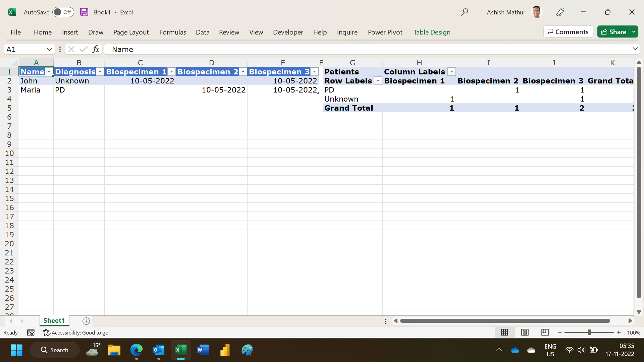Image resolution: width=644 pixels, height=362 pixels.
Task: Open the Power Pivot tab
Action: point(385,32)
